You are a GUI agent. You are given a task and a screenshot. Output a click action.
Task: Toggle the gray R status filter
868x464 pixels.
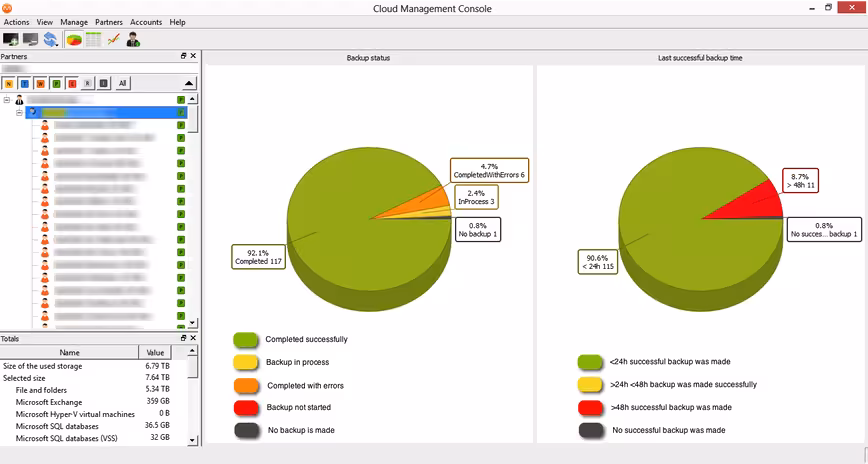(x=87, y=84)
